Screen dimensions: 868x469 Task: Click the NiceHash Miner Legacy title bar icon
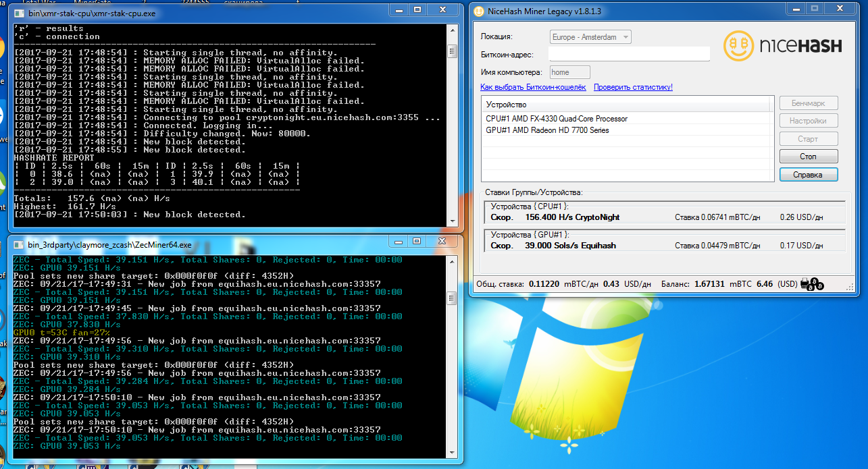click(x=479, y=8)
